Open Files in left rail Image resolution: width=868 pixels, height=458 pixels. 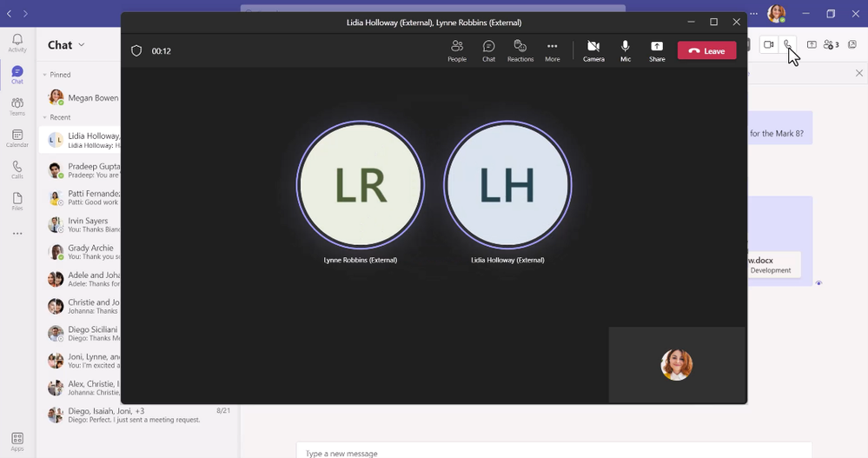[17, 202]
